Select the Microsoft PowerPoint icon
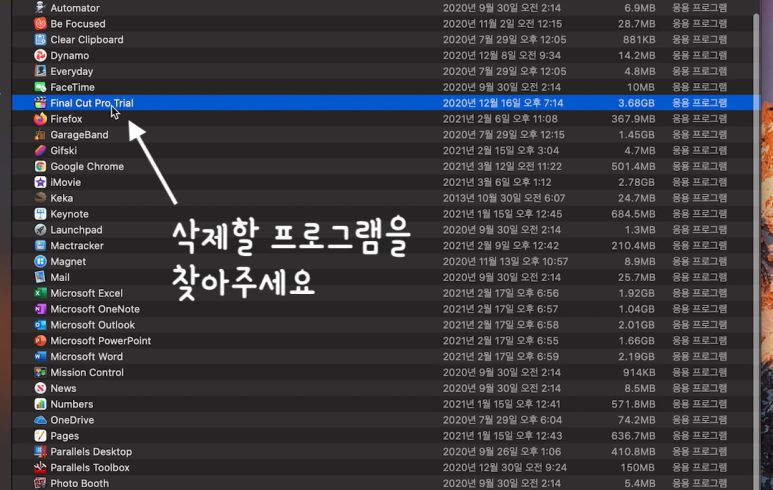This screenshot has height=490, width=773. 40,341
